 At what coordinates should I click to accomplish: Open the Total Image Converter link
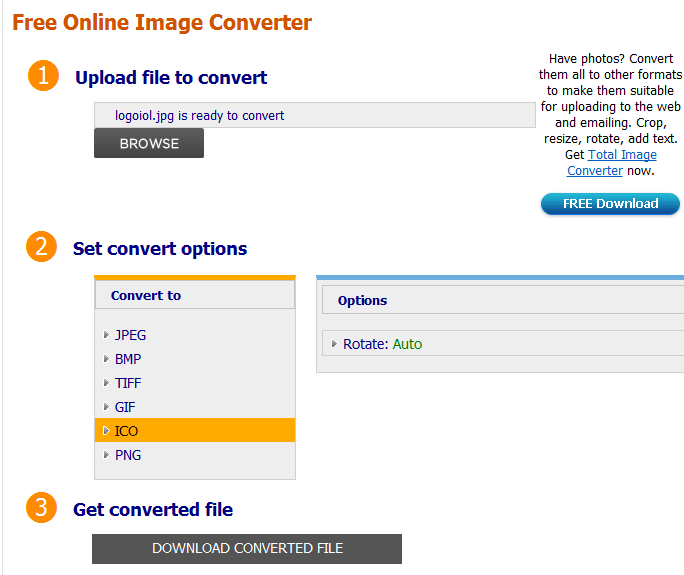click(612, 163)
